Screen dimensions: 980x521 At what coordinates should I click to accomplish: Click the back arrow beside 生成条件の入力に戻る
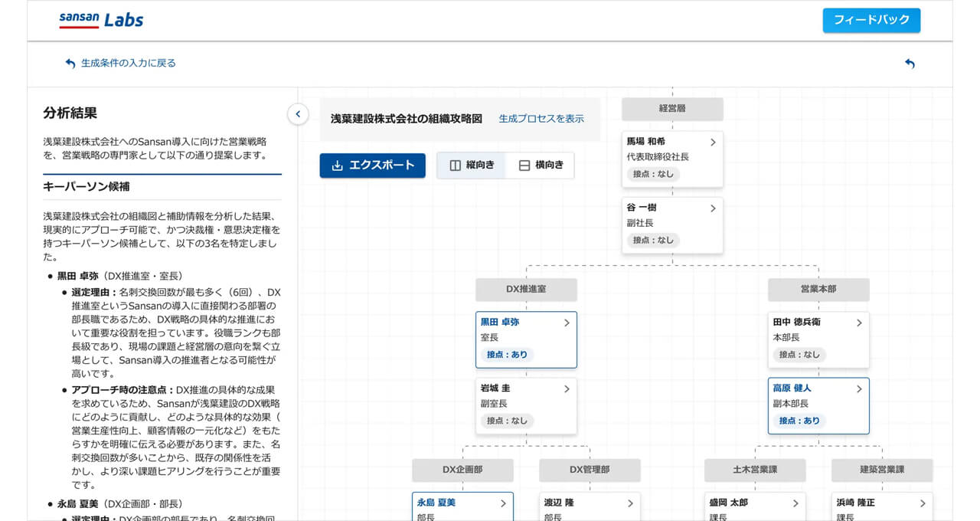pyautogui.click(x=70, y=64)
